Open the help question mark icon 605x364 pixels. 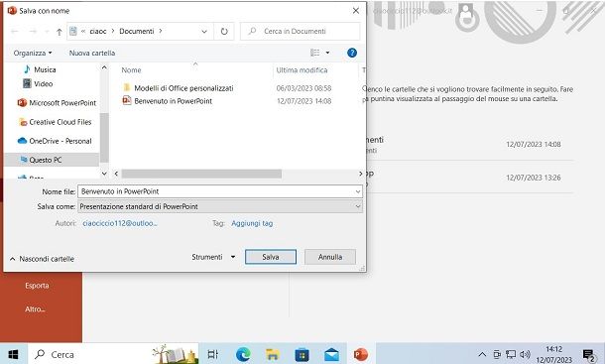point(352,53)
